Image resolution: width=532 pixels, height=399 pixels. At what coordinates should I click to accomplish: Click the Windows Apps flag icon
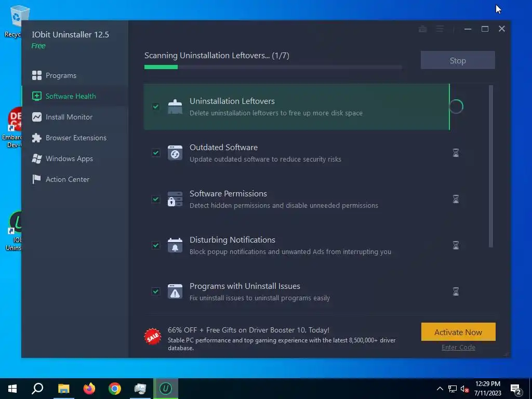tap(37, 158)
